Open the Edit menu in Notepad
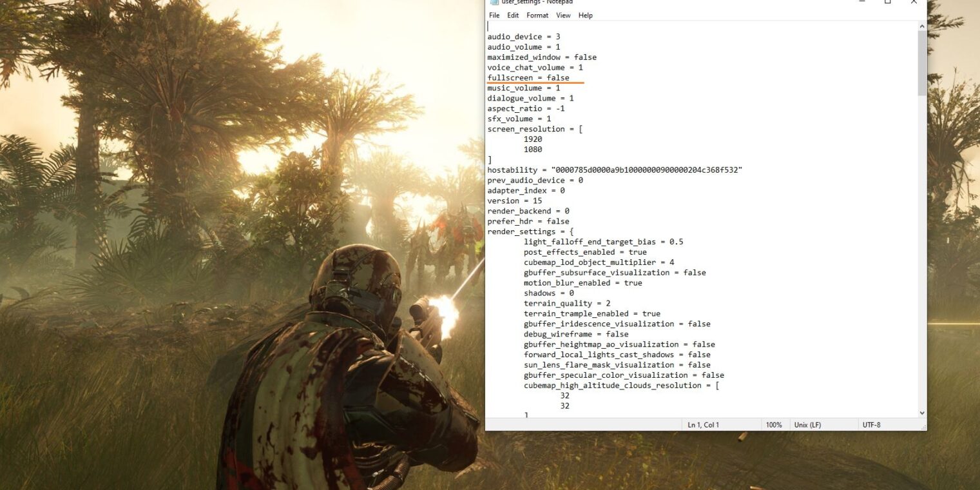Image resolution: width=980 pixels, height=490 pixels. tap(513, 15)
